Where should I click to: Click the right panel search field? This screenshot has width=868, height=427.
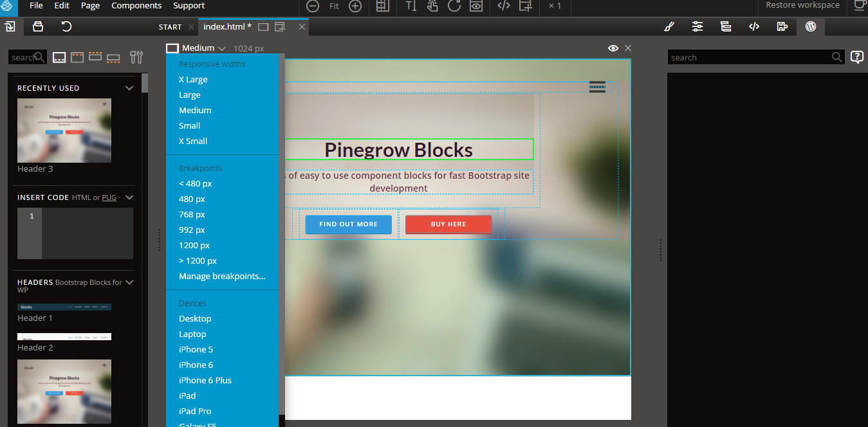coord(756,57)
